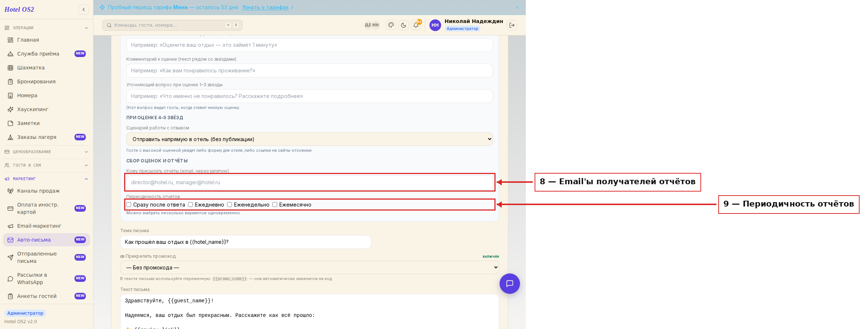Click the Администратор badge at sidebar bottom
This screenshot has width=868, height=329.
[25, 313]
